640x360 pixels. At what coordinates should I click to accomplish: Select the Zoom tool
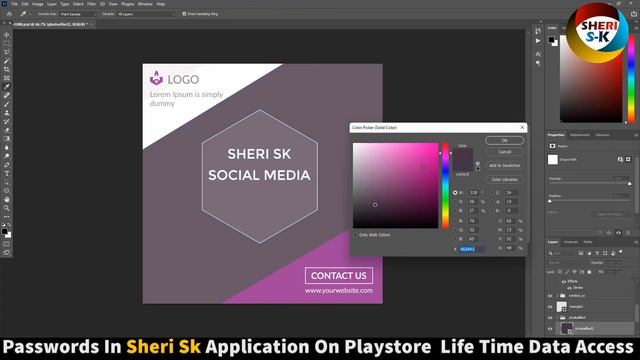coord(7,208)
